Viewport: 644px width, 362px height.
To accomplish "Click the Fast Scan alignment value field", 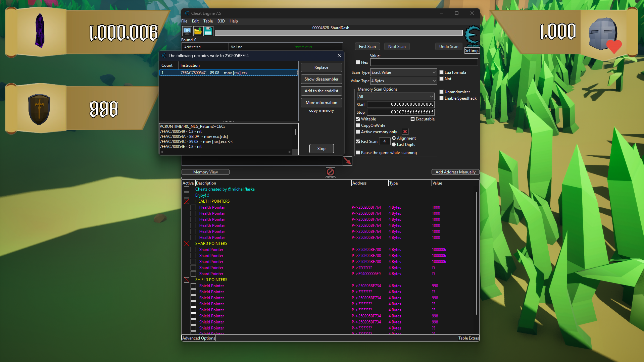I will click(385, 142).
